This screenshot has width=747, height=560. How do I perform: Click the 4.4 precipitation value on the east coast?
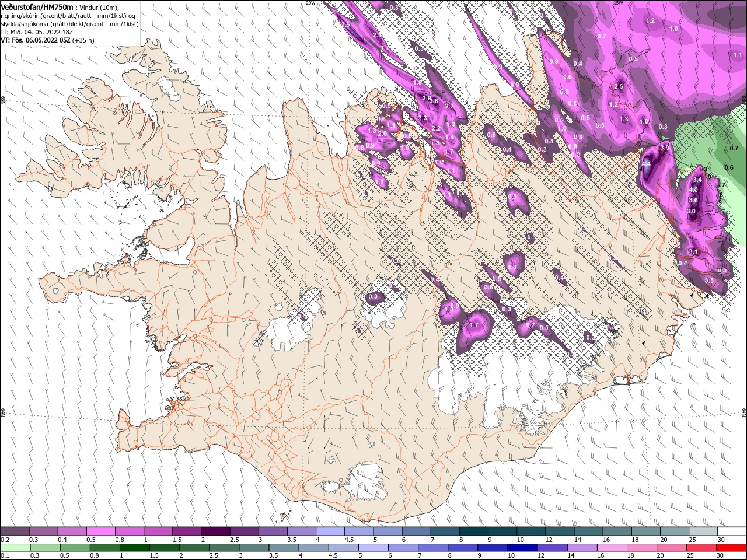point(646,164)
